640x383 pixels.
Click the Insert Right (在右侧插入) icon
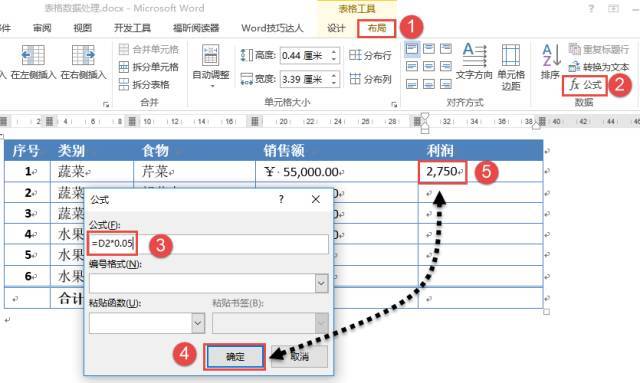[x=83, y=55]
